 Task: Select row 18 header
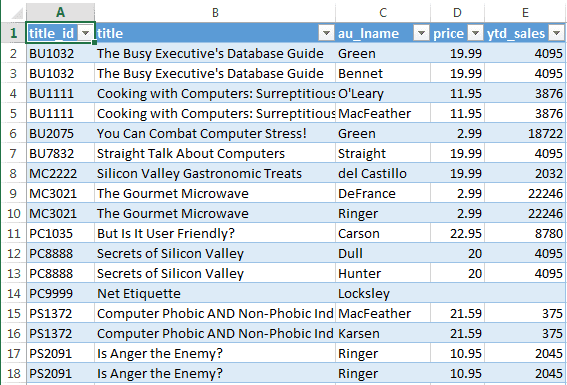(x=13, y=373)
